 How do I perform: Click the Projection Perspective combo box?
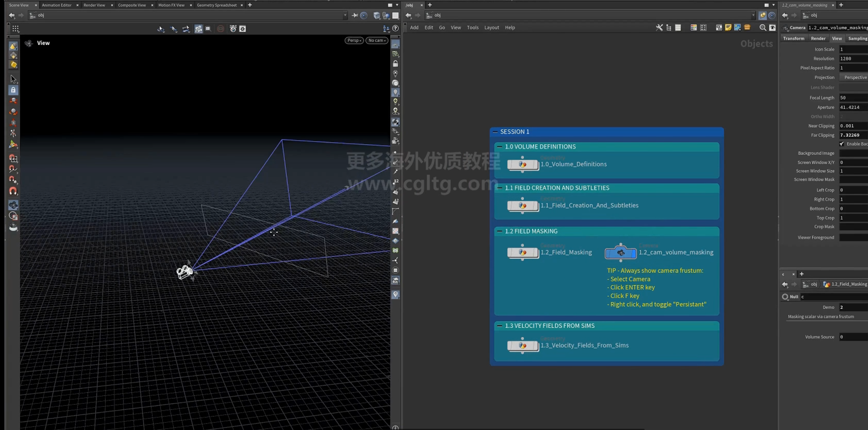(853, 78)
